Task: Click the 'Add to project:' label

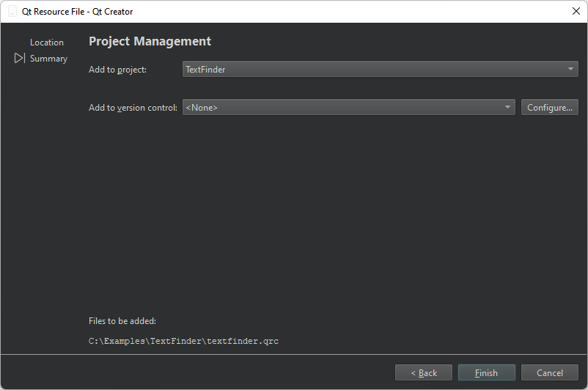Action: click(x=118, y=70)
